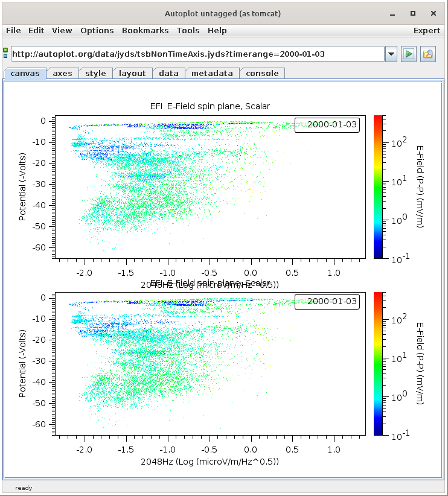Click inside the data URI address field
448x496 pixels.
pos(197,54)
